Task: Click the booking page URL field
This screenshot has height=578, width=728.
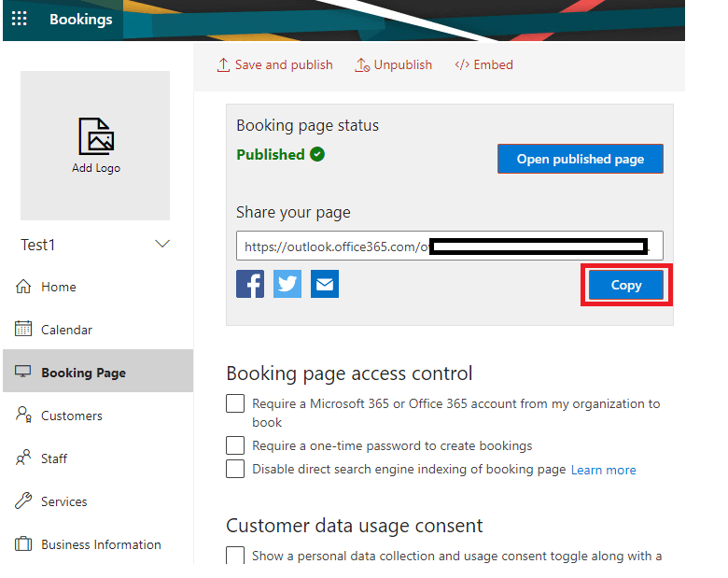Action: [x=450, y=246]
